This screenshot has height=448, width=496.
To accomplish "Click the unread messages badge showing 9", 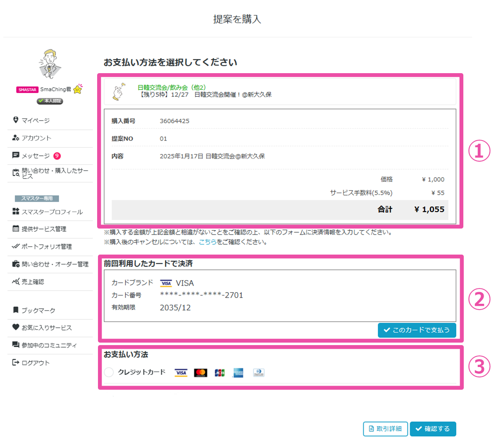I will [57, 156].
